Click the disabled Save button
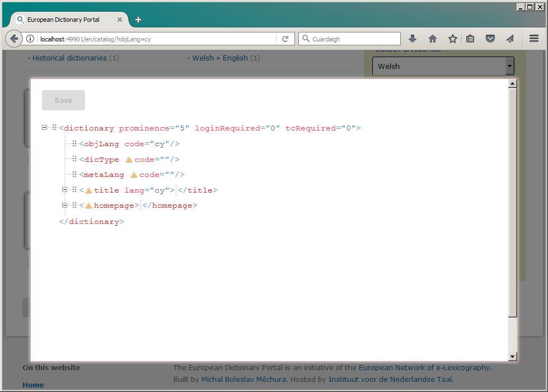The width and height of the screenshot is (548, 392). click(x=63, y=100)
